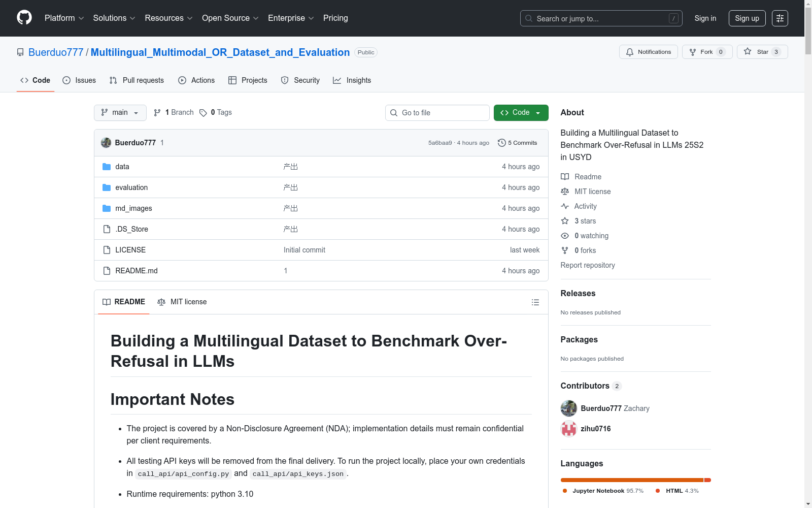The width and height of the screenshot is (812, 508).
Task: Expand the green Code dropdown button
Action: 521,113
